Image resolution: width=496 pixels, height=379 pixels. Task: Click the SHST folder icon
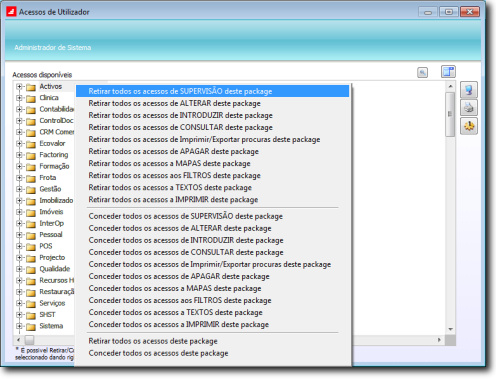coord(31,315)
